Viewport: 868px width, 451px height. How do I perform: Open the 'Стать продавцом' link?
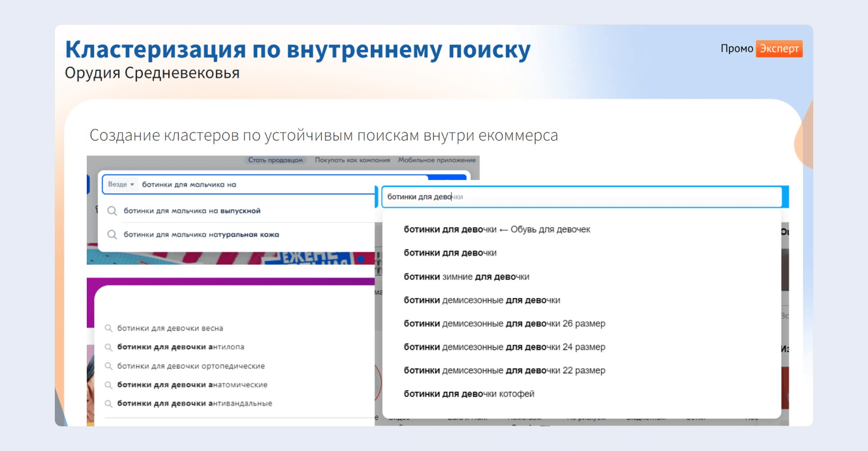point(276,160)
